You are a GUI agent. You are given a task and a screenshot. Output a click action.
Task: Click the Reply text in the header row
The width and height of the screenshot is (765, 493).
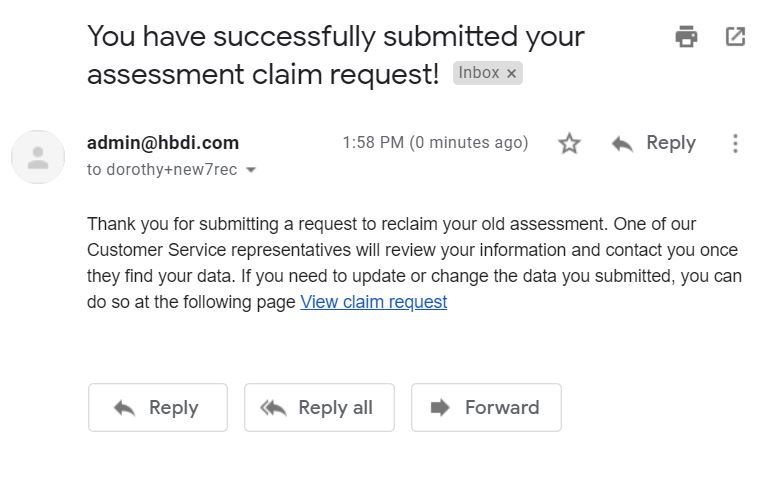(670, 143)
